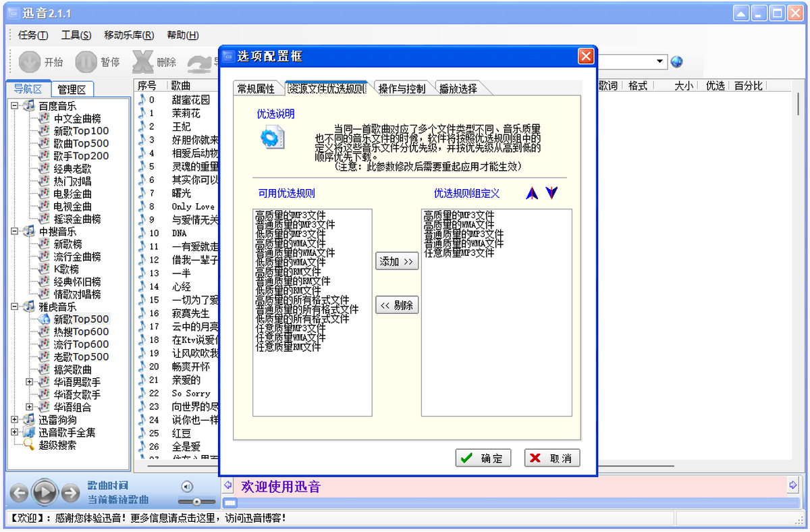810x532 pixels.
Task: Click the playback progress bar thumb
Action: point(231,503)
